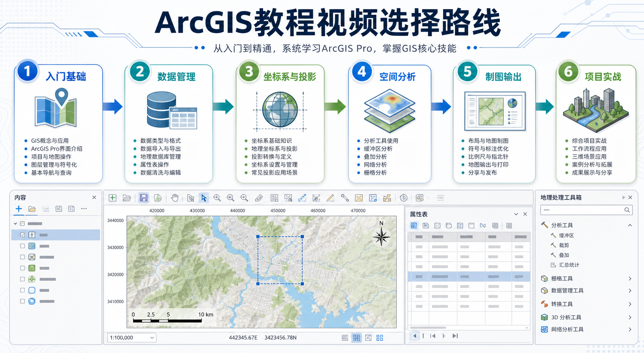Click the folder icon in the 内容 panel
This screenshot has height=353, width=644.
click(x=32, y=209)
